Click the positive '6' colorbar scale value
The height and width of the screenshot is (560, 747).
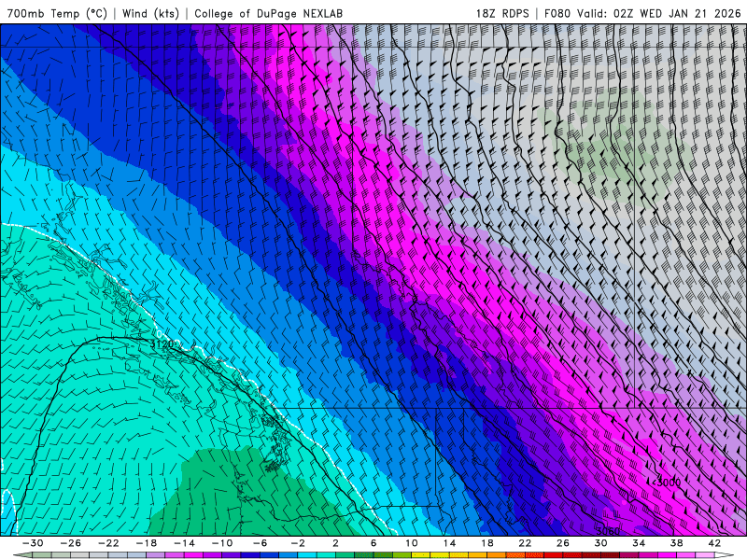click(373, 543)
